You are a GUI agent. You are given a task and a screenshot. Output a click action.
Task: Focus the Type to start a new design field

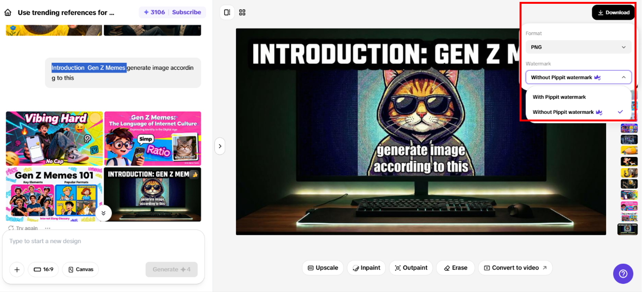103,241
